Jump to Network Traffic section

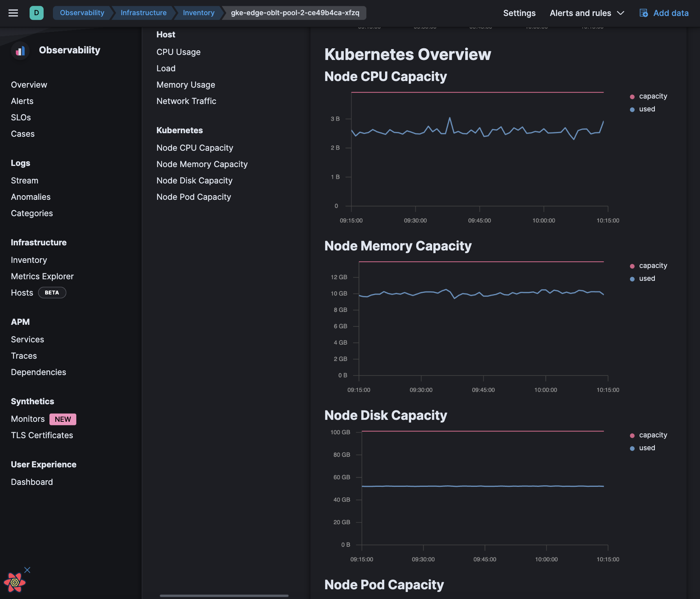[x=186, y=101]
